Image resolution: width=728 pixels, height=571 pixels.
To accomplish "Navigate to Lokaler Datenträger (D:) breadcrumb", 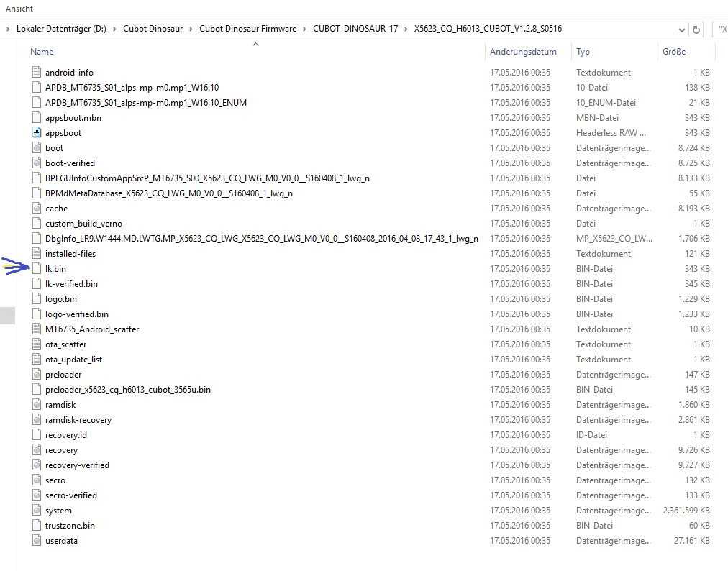I will 61,29.
